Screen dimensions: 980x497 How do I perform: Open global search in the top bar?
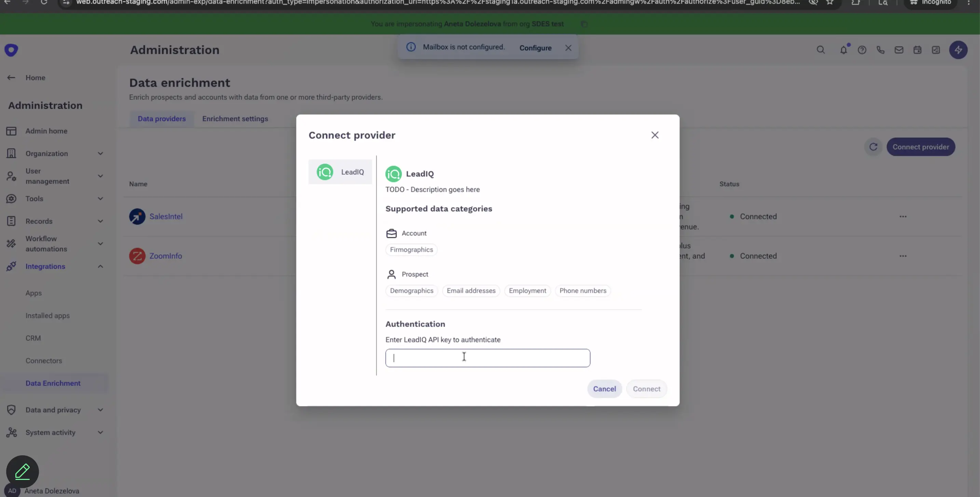click(x=821, y=50)
